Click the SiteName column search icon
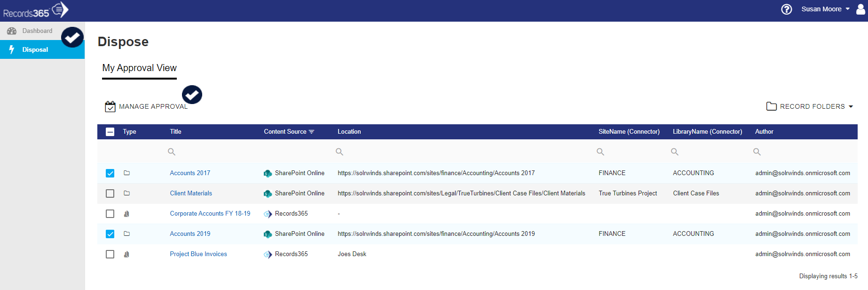This screenshot has width=868, height=290. tap(600, 152)
